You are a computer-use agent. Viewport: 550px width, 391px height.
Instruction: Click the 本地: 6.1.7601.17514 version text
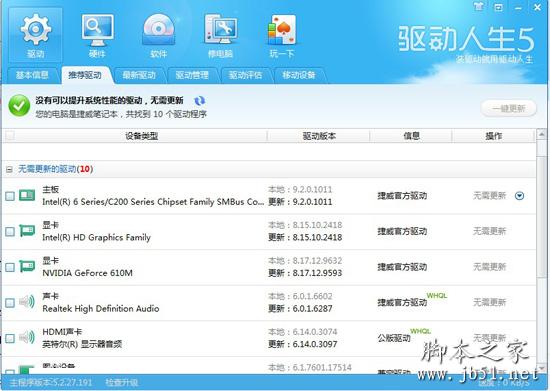click(310, 368)
